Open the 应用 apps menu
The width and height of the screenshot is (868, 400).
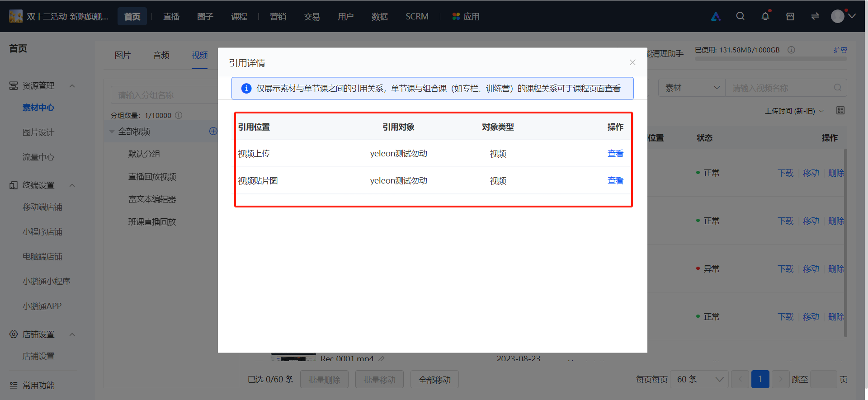pyautogui.click(x=466, y=16)
